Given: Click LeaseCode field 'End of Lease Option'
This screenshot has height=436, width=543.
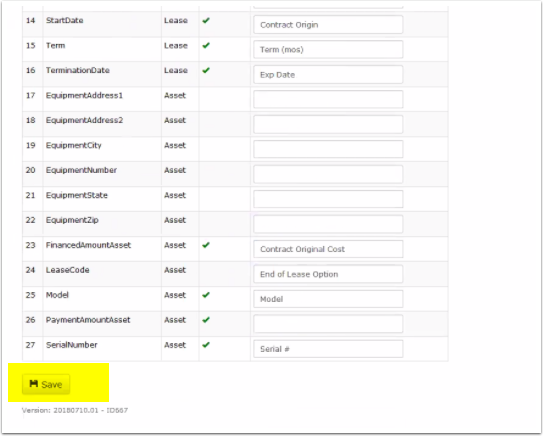Looking at the screenshot, I should click(328, 274).
